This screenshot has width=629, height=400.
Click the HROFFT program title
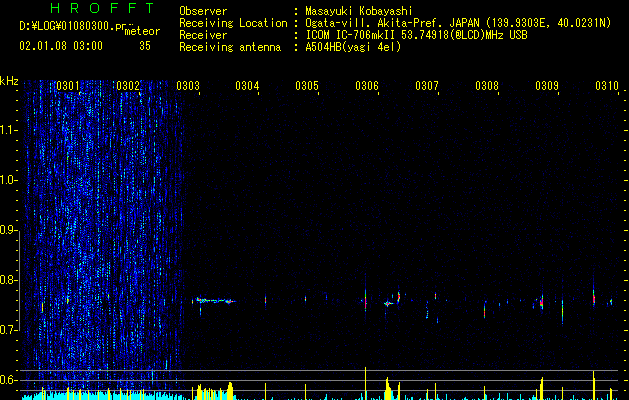tap(102, 8)
